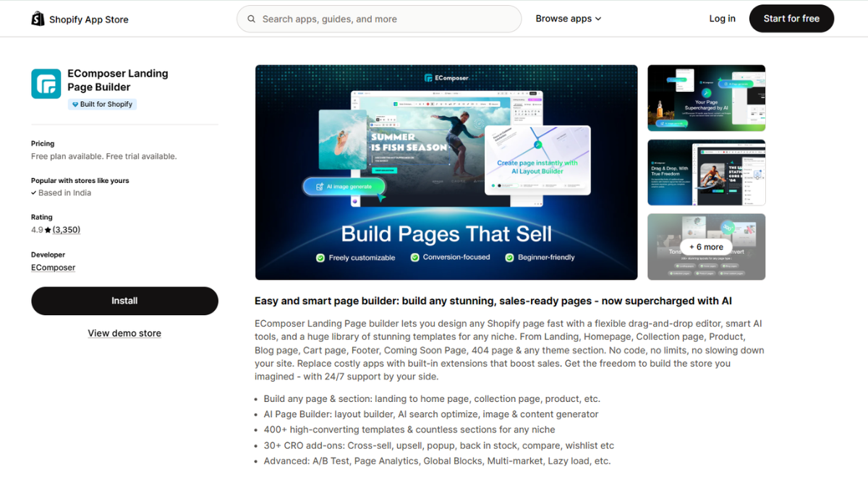Click the Based in India text
The image size is (868, 488).
[x=64, y=193]
